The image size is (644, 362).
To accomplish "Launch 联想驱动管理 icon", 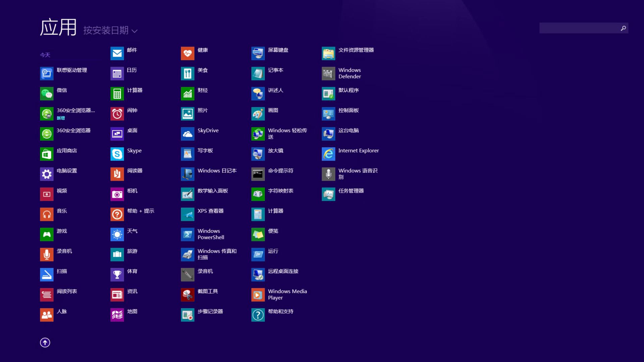I will coord(47,73).
